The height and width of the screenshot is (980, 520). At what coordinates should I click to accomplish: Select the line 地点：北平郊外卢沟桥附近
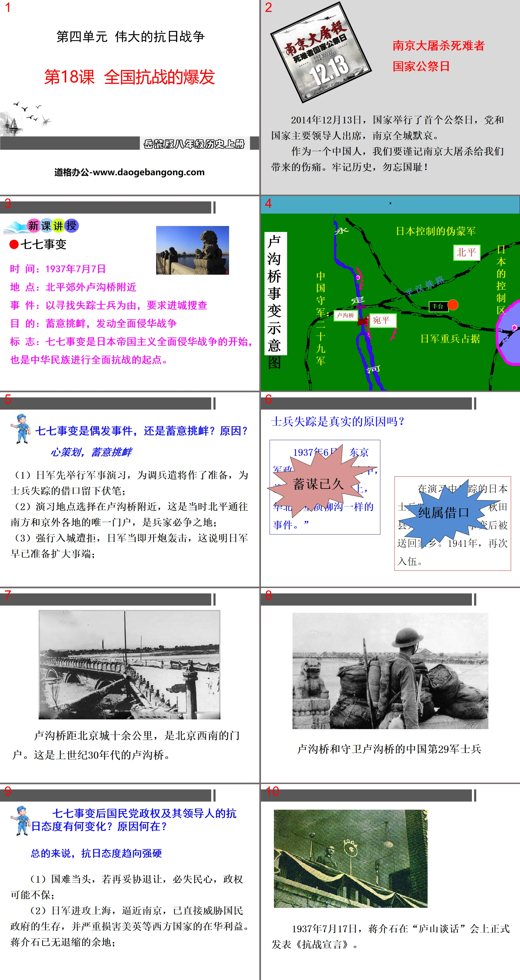(73, 287)
